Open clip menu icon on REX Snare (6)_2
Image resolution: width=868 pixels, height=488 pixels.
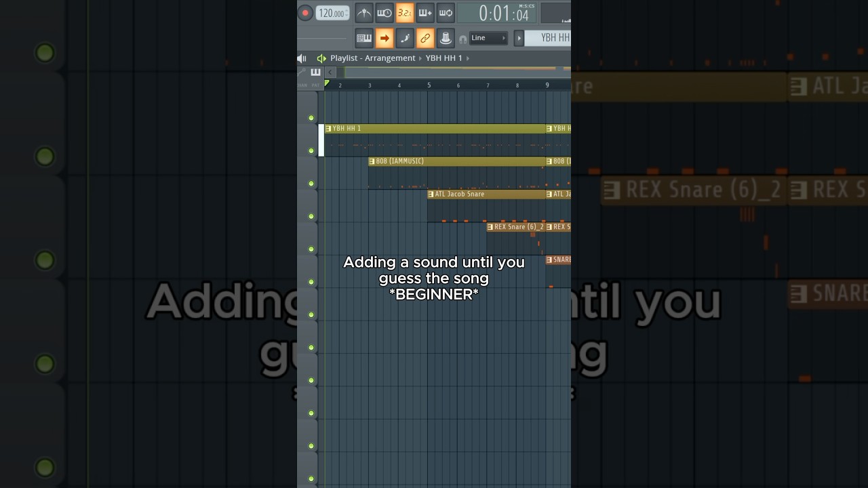tap(490, 227)
